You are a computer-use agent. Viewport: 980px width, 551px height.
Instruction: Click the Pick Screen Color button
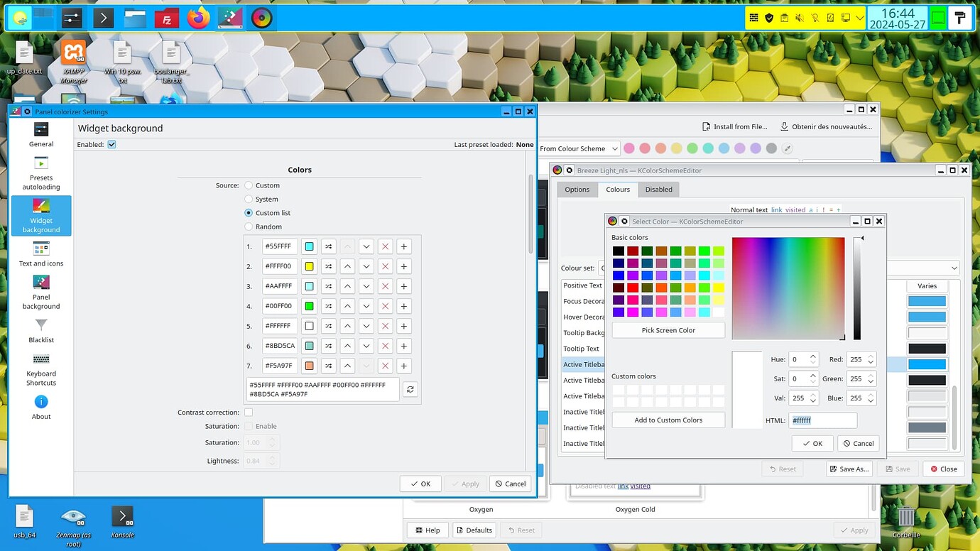click(x=668, y=329)
